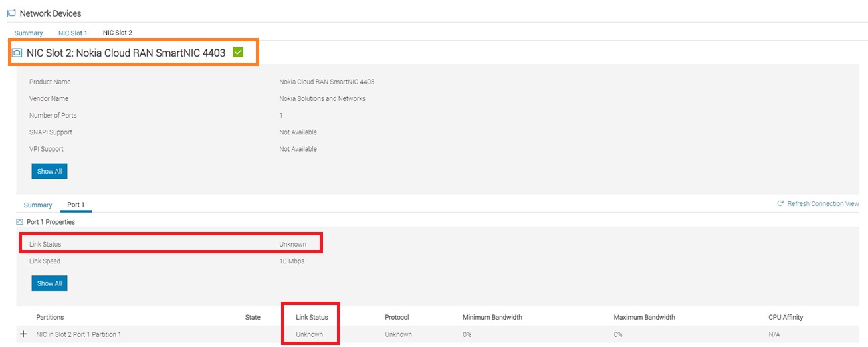868x347 pixels.
Task: Click the Nokia Cloud RAN SmartNIC 4403 product value
Action: 327,82
